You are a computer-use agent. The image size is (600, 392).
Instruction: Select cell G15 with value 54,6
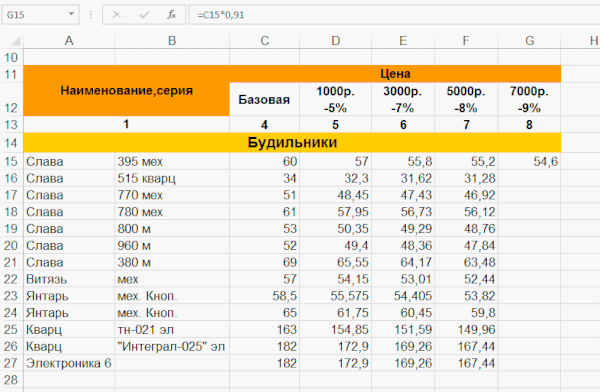click(530, 161)
